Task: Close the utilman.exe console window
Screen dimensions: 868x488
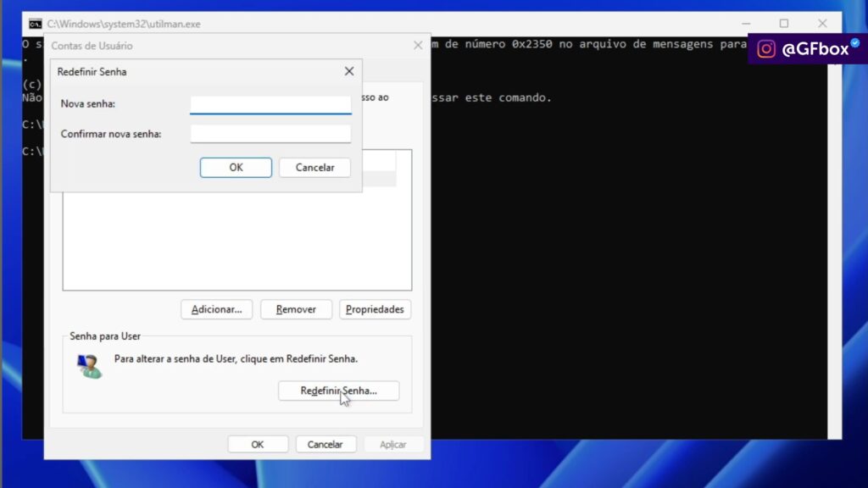Action: coord(822,24)
